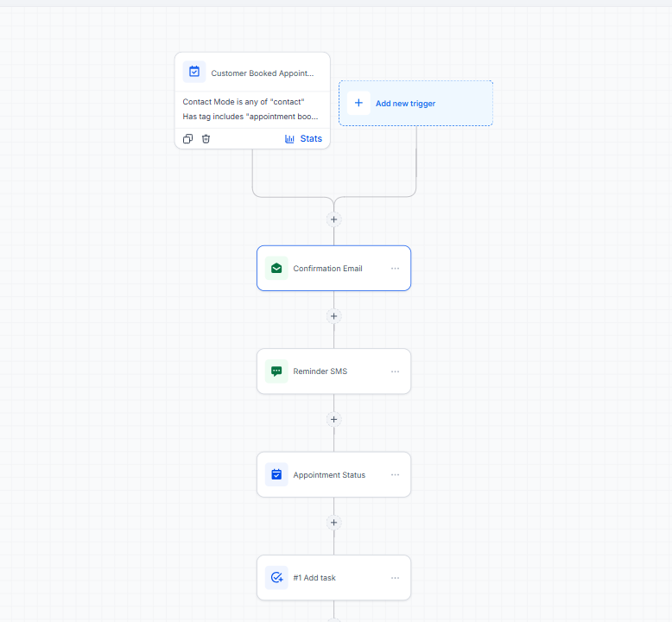Add a step between Reminder SMS and Appointment Status
This screenshot has width=672, height=622.
coord(334,419)
